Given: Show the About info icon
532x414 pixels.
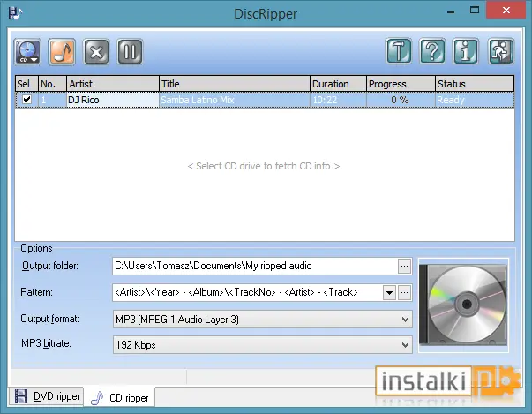Looking at the screenshot, I should pyautogui.click(x=466, y=51).
